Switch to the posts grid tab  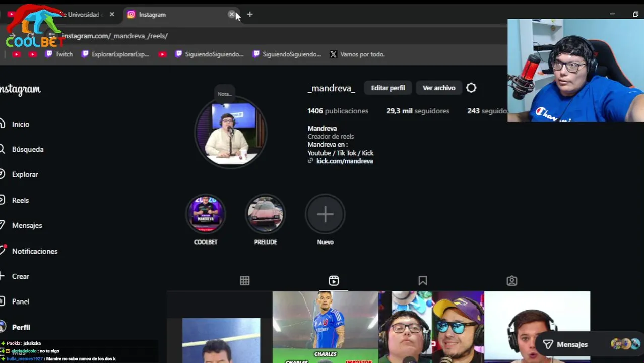pos(244,281)
